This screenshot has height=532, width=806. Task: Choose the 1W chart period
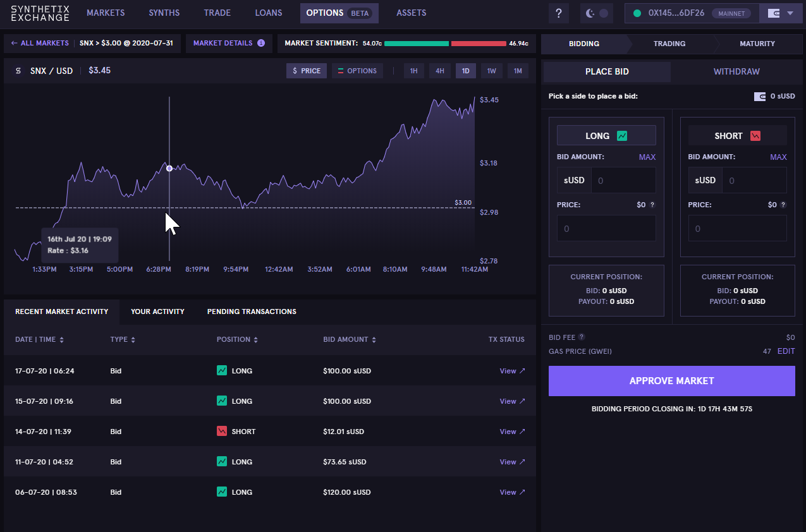[491, 71]
